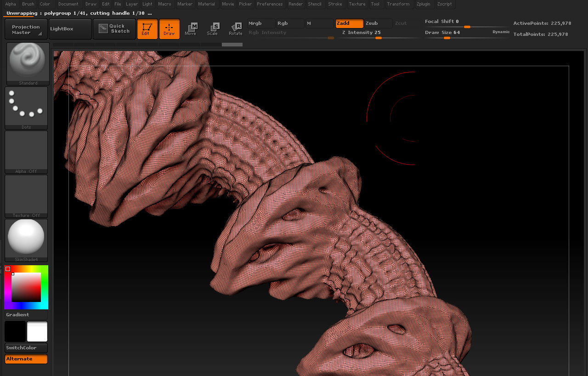Open the Dots stroke picker
Screen dimensions: 588x376
tap(26, 108)
